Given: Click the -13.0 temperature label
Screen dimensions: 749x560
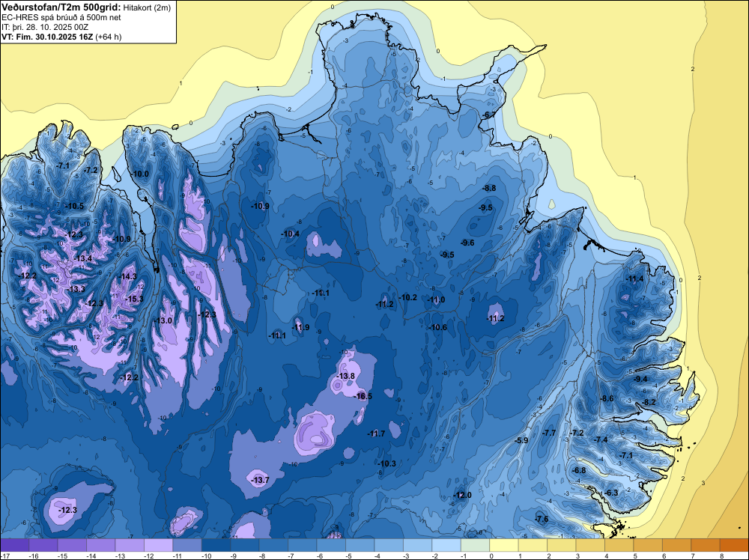Looking at the screenshot, I should click(163, 320).
